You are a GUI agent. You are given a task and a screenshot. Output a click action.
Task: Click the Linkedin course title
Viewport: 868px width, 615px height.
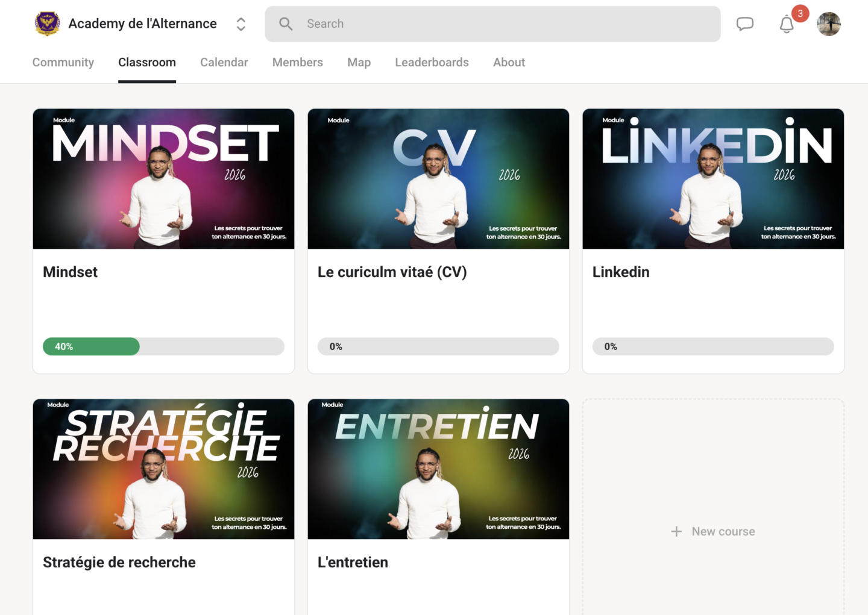pyautogui.click(x=621, y=272)
